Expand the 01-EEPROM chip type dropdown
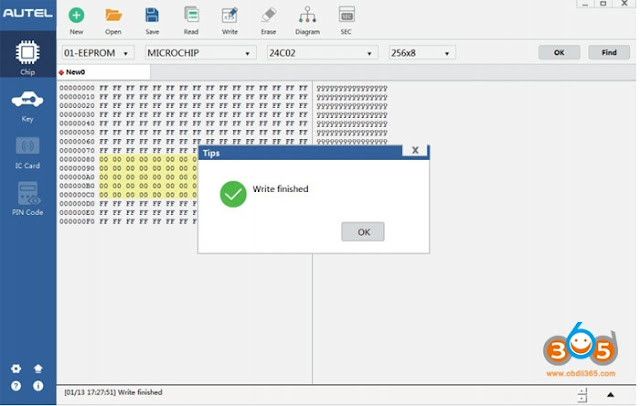The height and width of the screenshot is (406, 640). [98, 53]
